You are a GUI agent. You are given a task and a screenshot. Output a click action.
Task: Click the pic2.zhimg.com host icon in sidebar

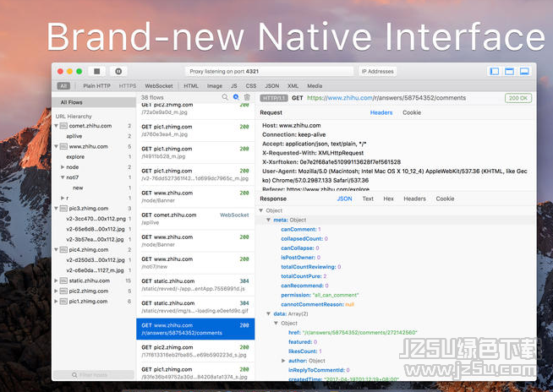(63, 291)
